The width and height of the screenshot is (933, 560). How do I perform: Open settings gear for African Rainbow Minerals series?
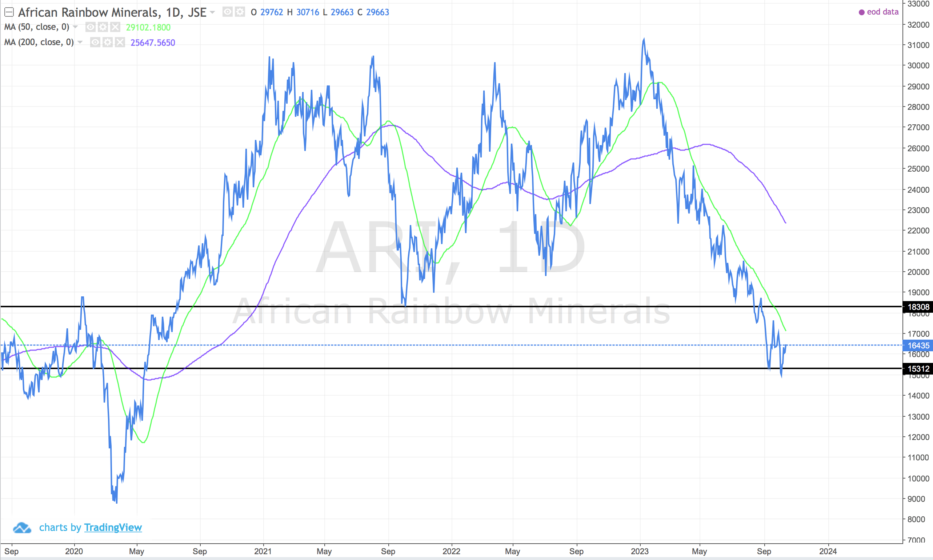pos(240,12)
